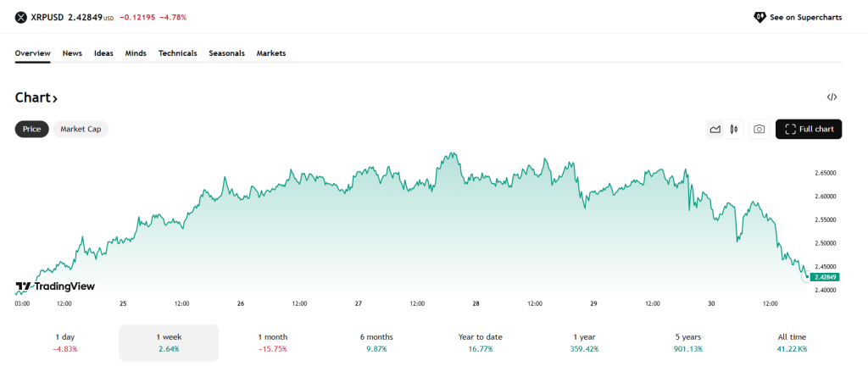Expand the Chart section heading arrow

[x=55, y=98]
